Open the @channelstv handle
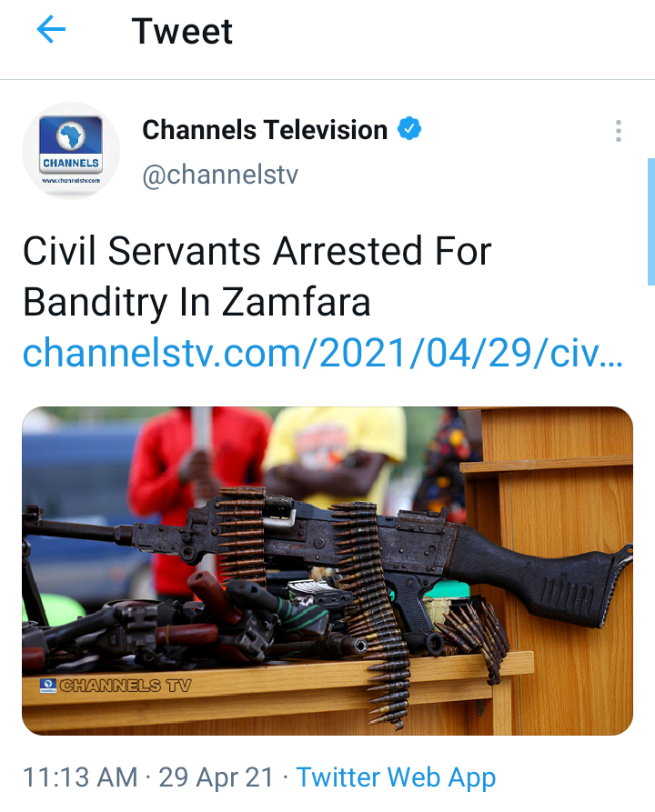The image size is (655, 812). [x=220, y=175]
